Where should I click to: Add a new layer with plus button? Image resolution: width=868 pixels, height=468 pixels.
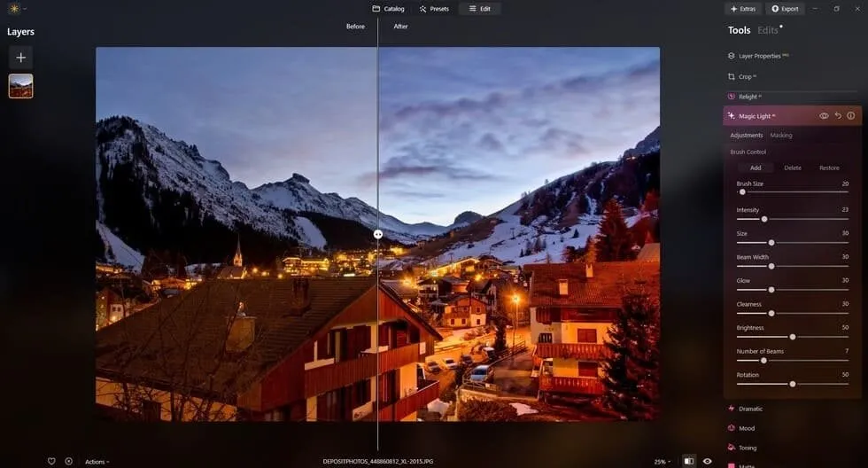pos(21,58)
